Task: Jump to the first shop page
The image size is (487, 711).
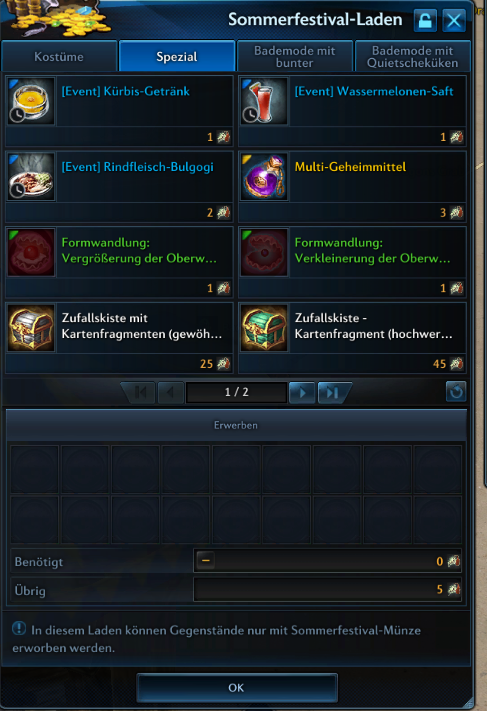Action: click(139, 392)
